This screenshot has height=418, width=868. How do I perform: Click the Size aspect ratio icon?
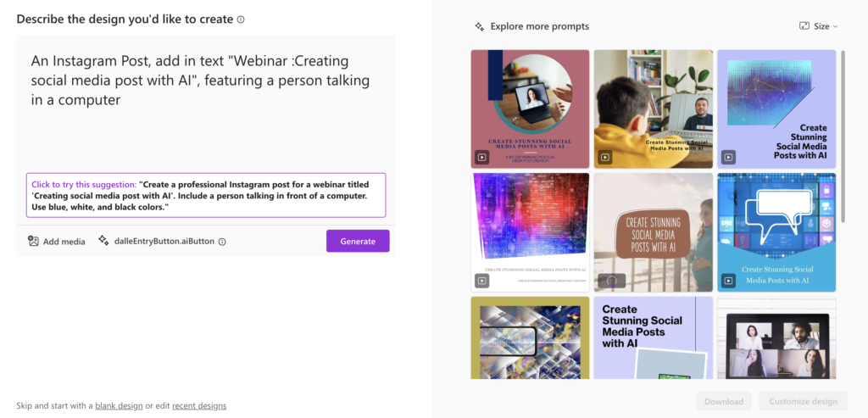[804, 26]
